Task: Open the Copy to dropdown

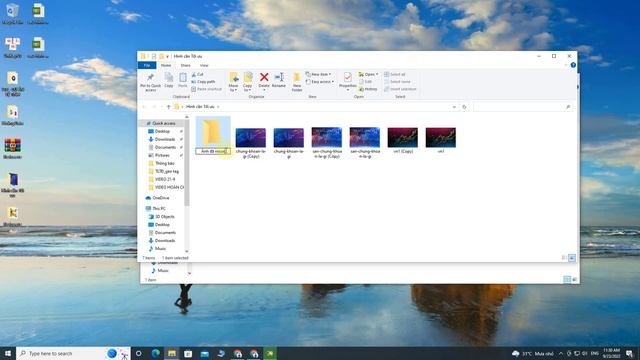Action: [x=248, y=82]
